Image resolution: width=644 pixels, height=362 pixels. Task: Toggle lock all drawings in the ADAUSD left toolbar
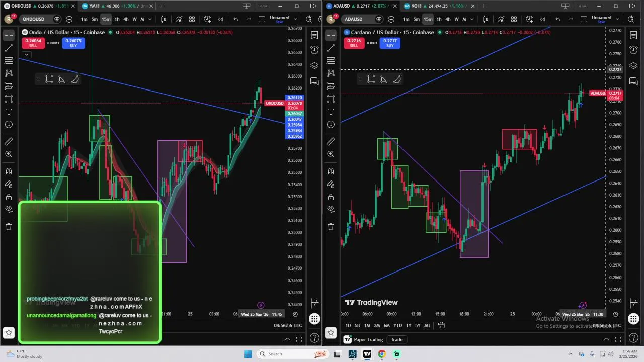(331, 197)
